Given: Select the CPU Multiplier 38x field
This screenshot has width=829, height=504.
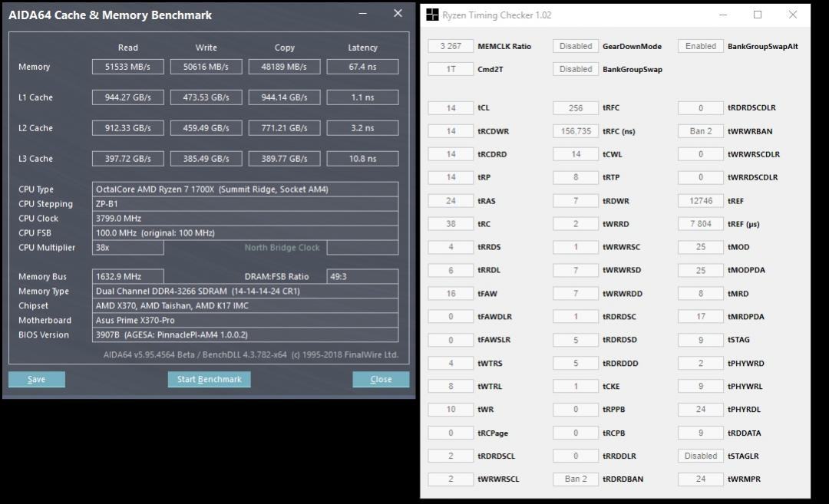Looking at the screenshot, I should 128,247.
